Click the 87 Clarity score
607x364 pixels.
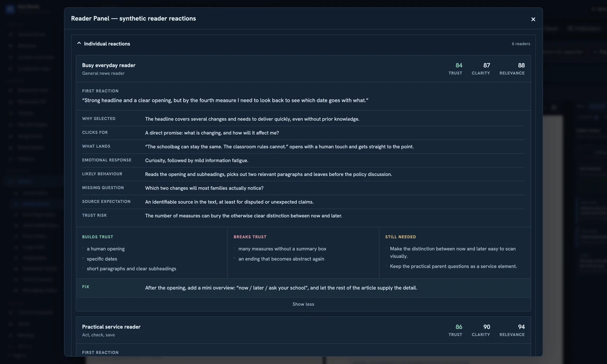pos(487,65)
